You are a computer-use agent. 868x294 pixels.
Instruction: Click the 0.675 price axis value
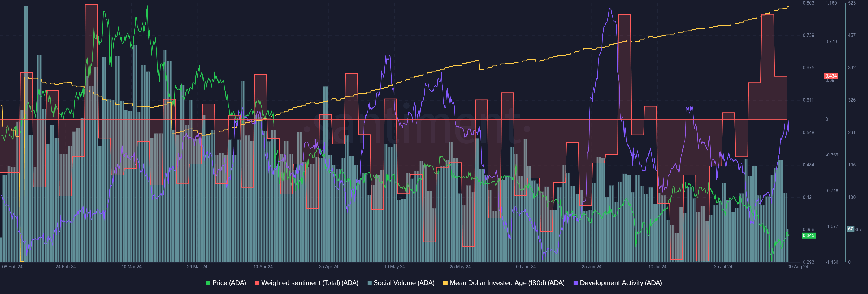808,68
